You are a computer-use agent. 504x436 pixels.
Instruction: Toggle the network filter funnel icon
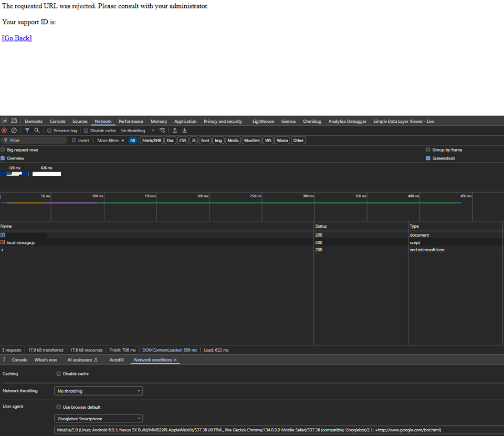pyautogui.click(x=27, y=131)
